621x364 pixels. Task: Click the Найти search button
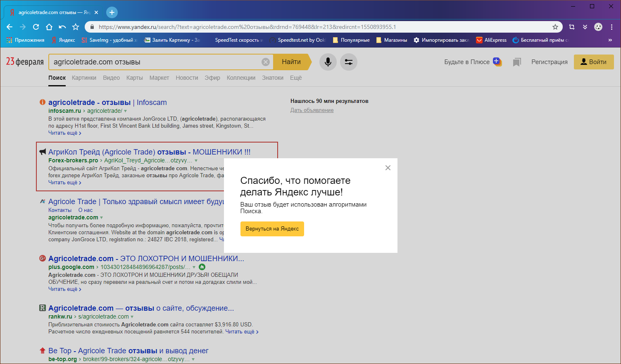point(291,62)
